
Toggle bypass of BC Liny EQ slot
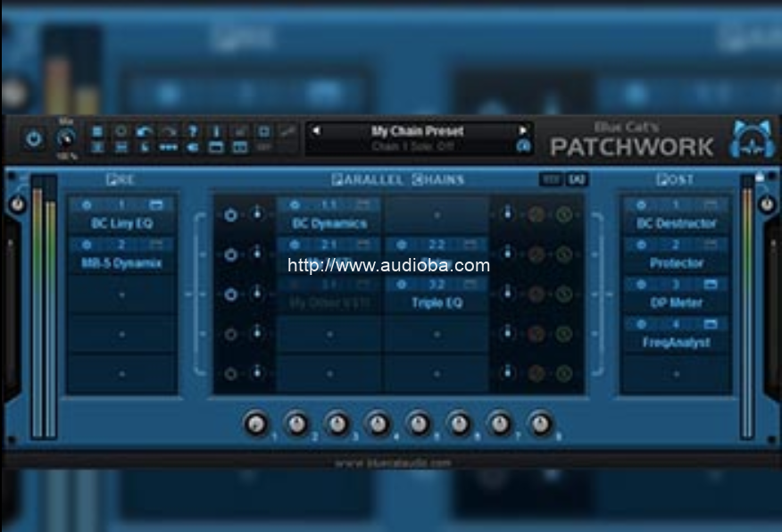tap(87, 205)
